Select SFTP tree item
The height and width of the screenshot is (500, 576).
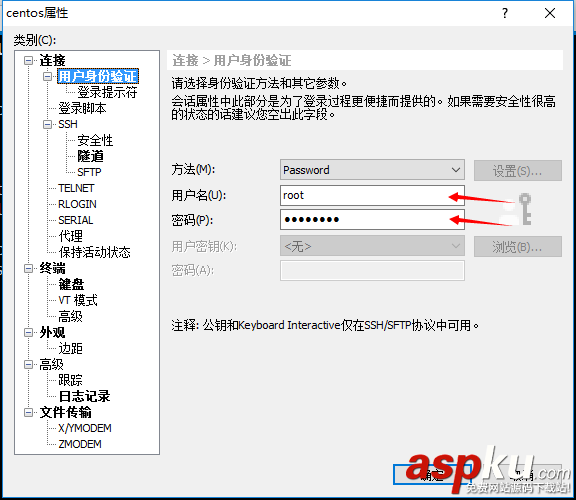89,172
